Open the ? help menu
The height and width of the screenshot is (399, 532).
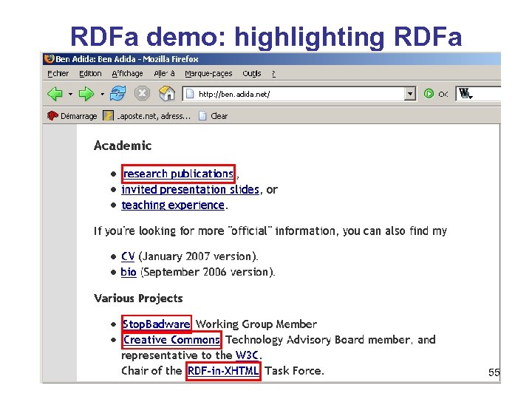(273, 73)
